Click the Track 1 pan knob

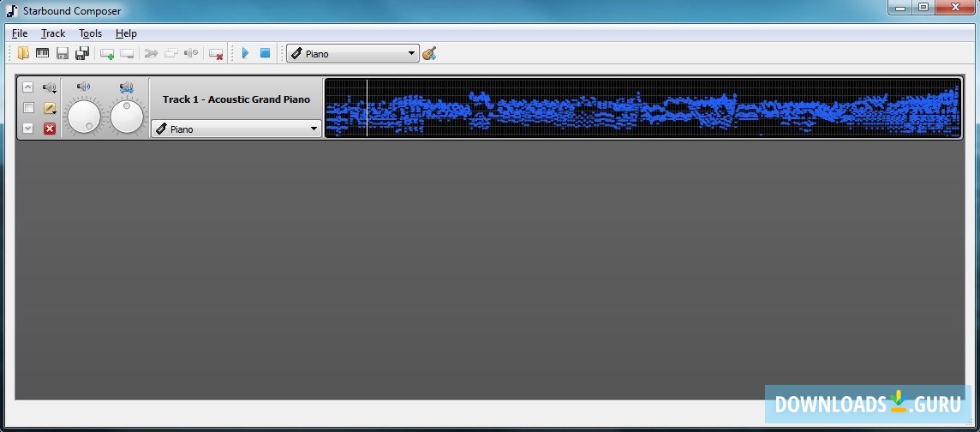(x=127, y=117)
